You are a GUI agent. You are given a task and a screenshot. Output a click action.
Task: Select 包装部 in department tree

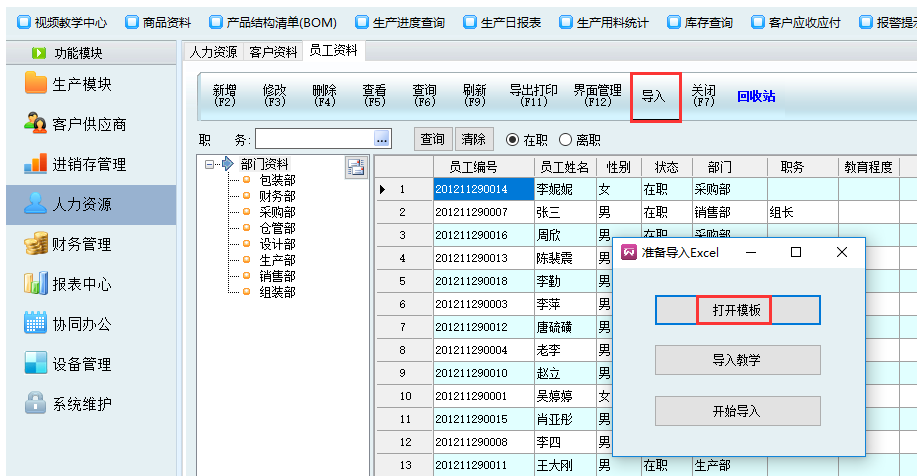tap(277, 180)
